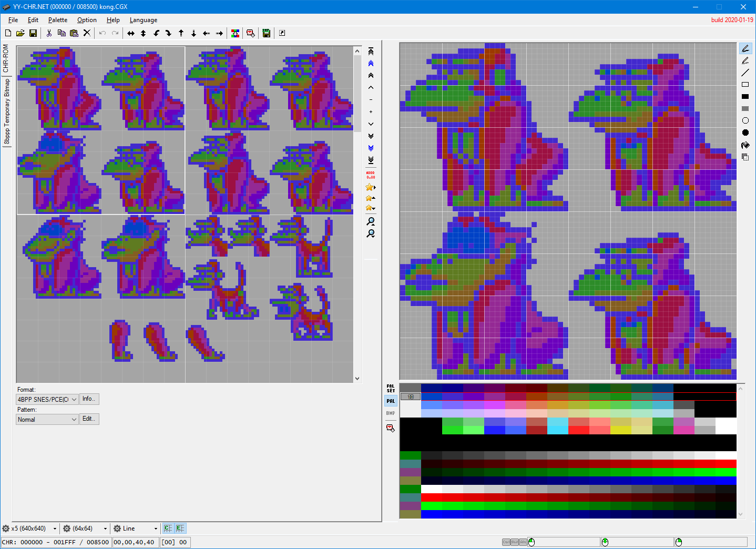
Task: Open the Pattern dropdown showing Normal
Action: point(47,419)
